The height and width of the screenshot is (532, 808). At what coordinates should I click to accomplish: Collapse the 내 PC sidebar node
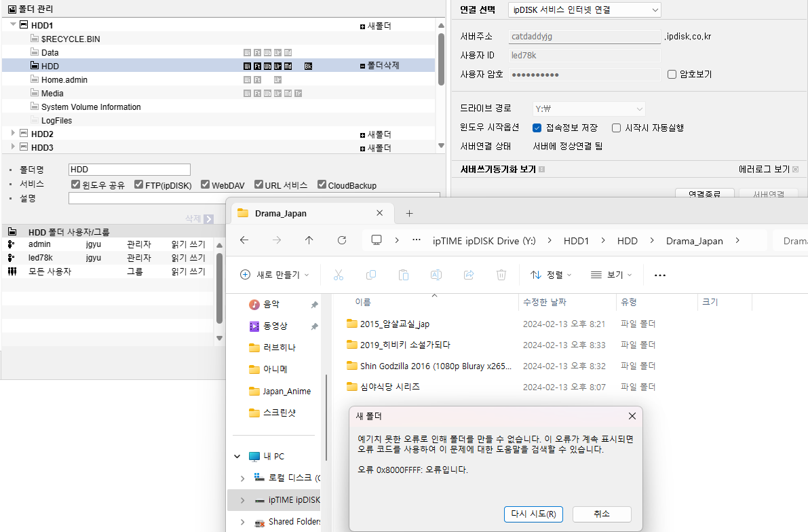tap(237, 456)
